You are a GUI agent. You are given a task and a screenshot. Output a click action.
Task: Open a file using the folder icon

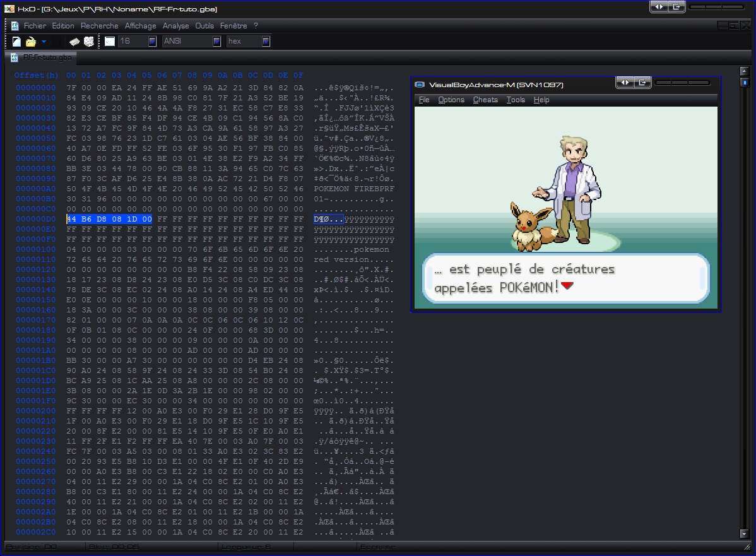click(31, 42)
